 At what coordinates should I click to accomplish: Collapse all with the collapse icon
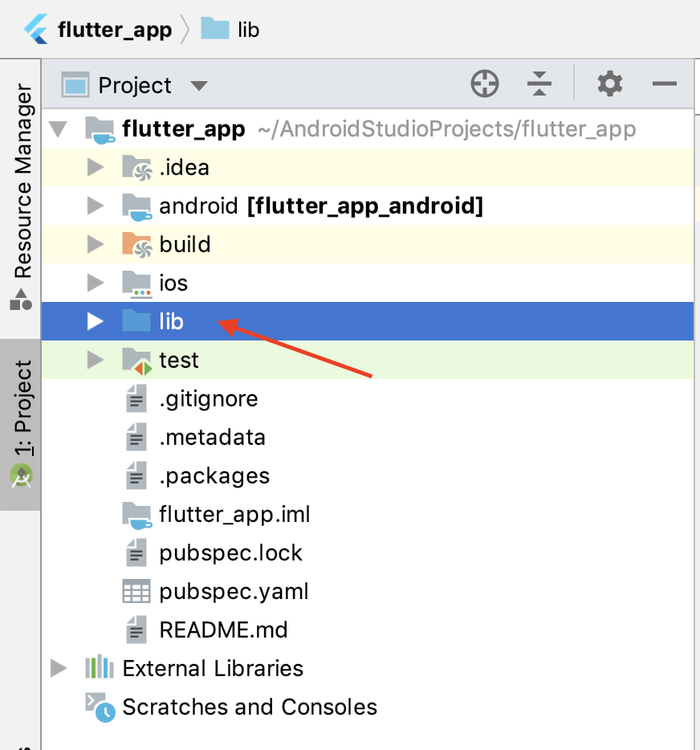click(539, 84)
